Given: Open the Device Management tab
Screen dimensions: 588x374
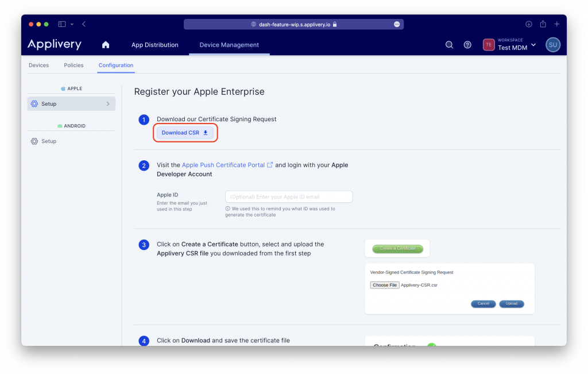Looking at the screenshot, I should (x=229, y=45).
